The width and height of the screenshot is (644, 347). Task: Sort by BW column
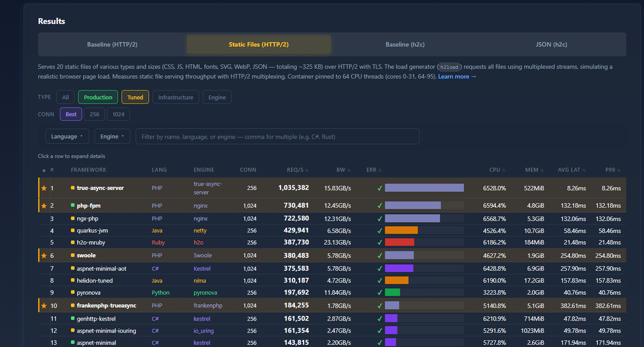coord(343,170)
